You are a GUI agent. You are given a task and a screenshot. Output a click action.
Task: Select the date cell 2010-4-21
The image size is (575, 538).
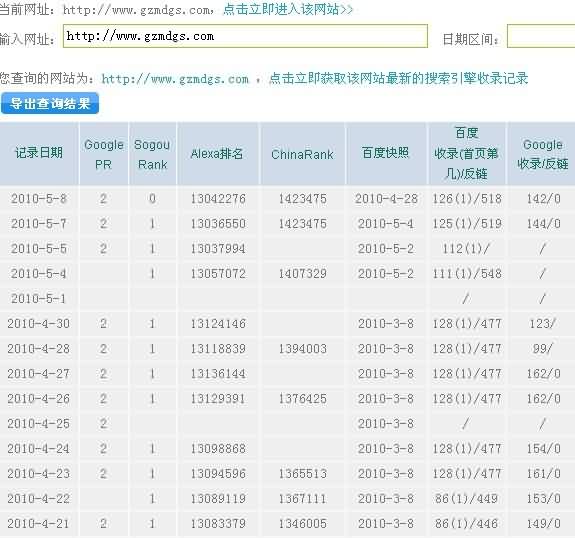[x=39, y=523]
